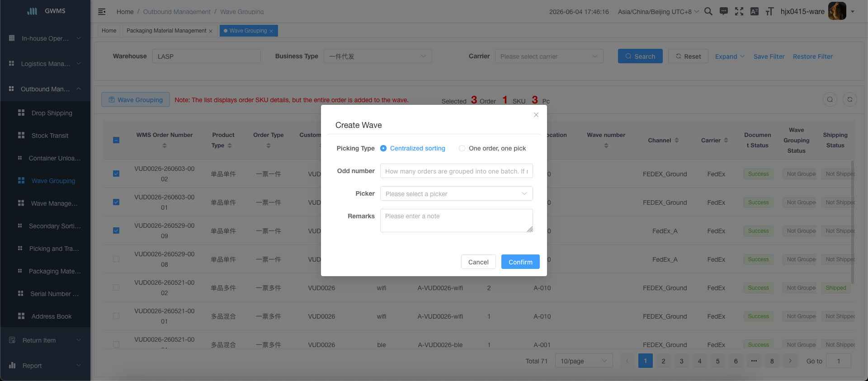Sort by Channel column arrows
Image resolution: width=868 pixels, height=381 pixels.
click(677, 140)
